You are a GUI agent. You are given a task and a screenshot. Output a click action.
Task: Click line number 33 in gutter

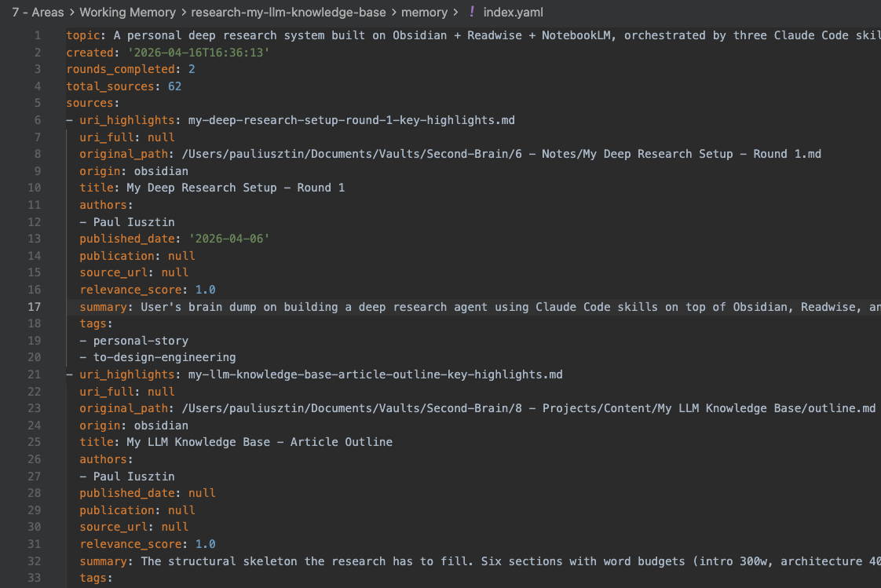[35, 578]
